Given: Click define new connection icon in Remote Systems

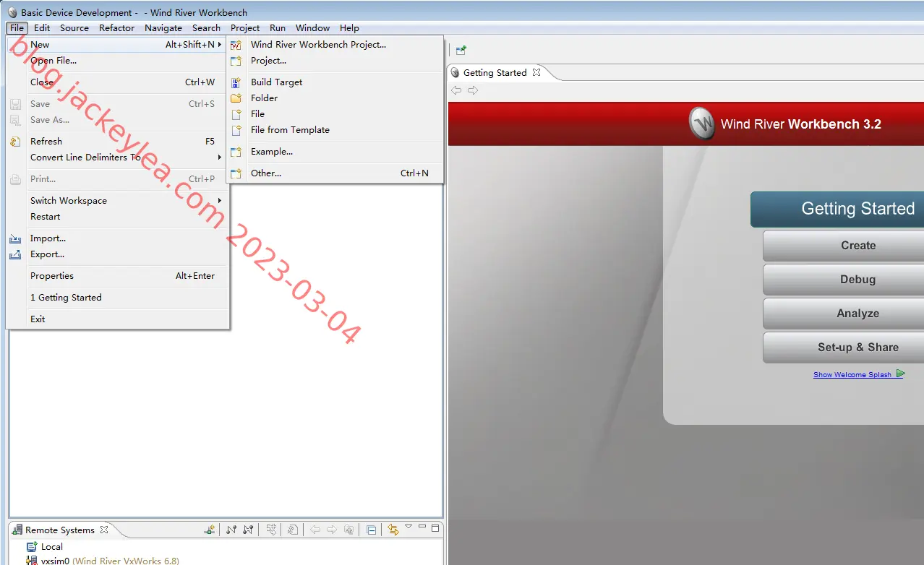Looking at the screenshot, I should (x=209, y=530).
